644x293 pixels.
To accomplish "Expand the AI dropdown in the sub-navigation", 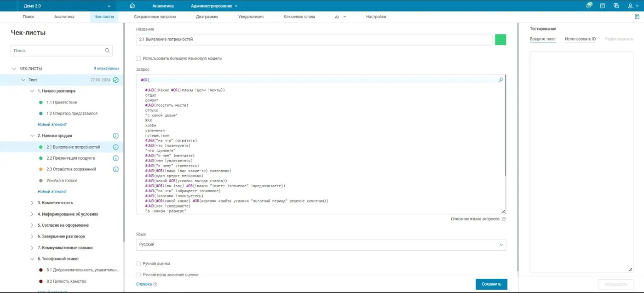I will [x=340, y=17].
